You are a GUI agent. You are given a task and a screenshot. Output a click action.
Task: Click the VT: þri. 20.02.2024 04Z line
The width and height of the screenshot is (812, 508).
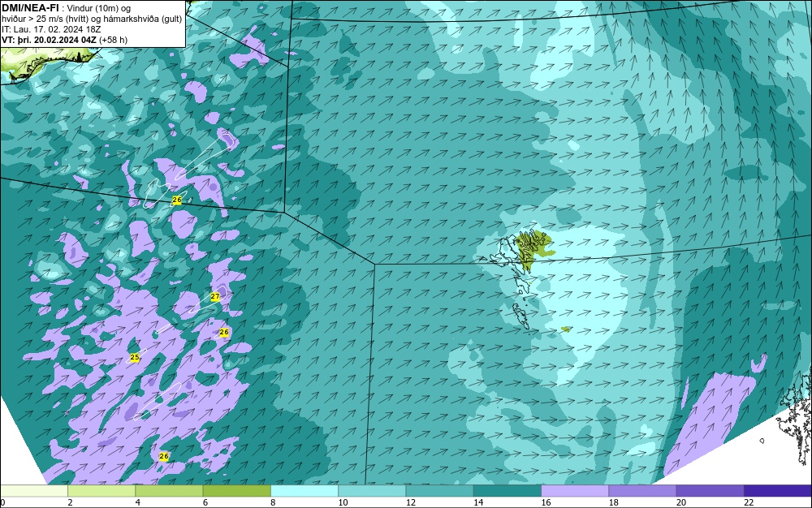coord(50,40)
